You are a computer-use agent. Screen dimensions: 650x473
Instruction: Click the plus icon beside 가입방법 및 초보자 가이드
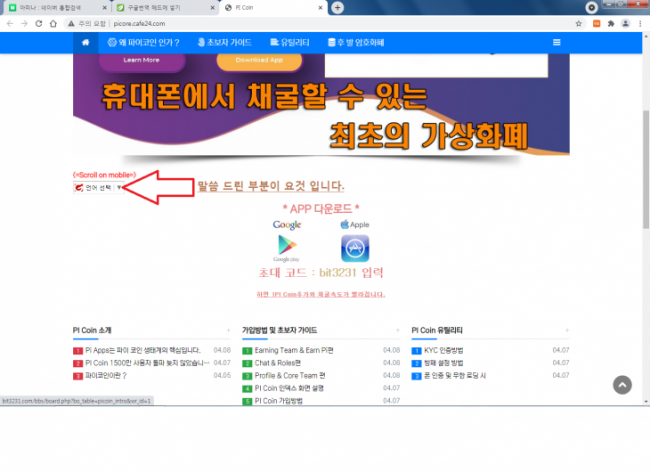point(398,330)
